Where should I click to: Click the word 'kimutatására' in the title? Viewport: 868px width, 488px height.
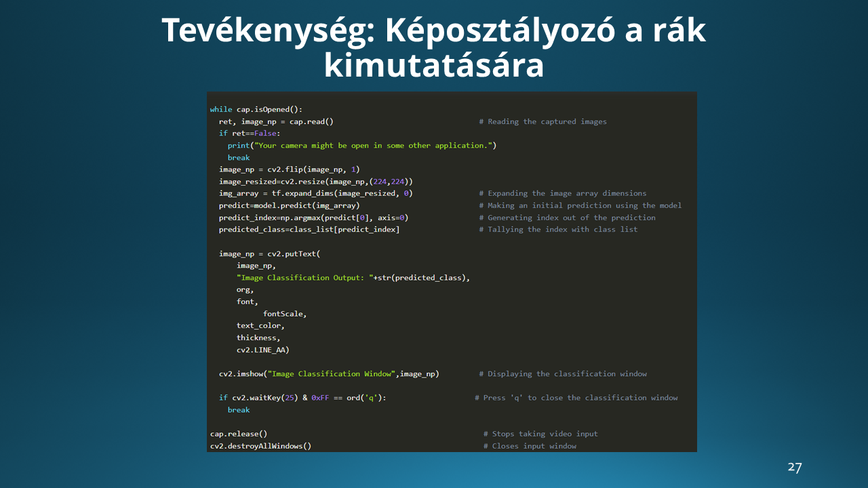(434, 66)
